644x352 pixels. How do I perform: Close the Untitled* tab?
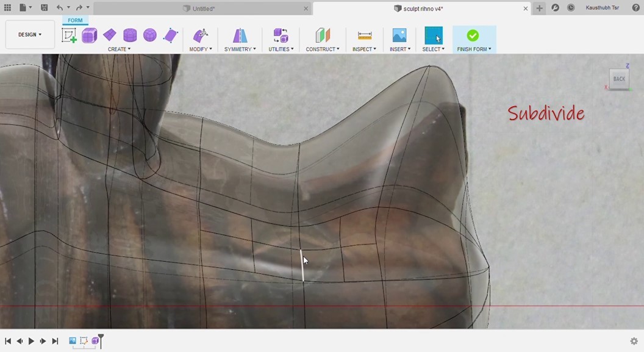tap(306, 9)
